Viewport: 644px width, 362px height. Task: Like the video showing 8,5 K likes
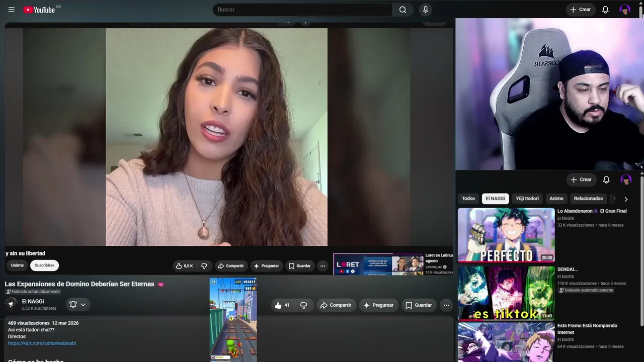(185, 266)
